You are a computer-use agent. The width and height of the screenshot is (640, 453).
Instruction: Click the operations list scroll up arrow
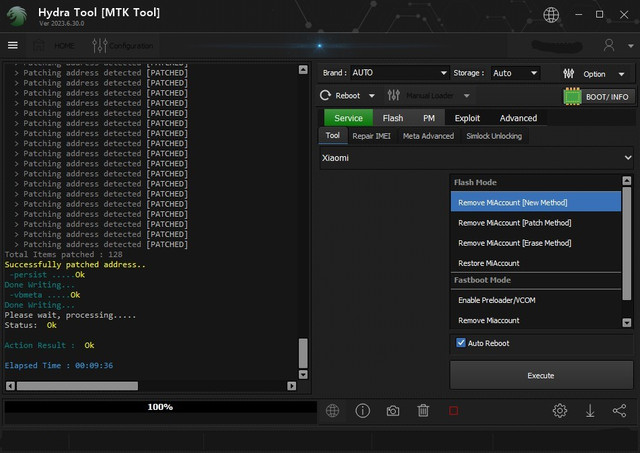(x=627, y=180)
